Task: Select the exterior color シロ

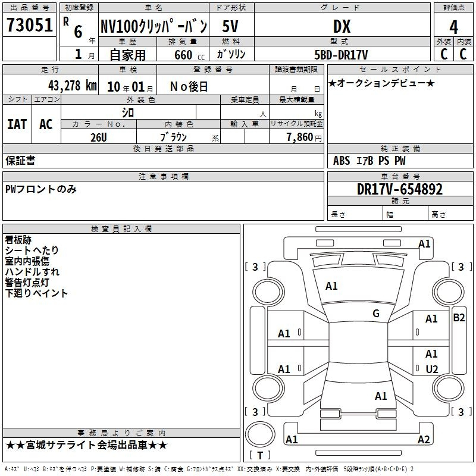Action: [128, 112]
